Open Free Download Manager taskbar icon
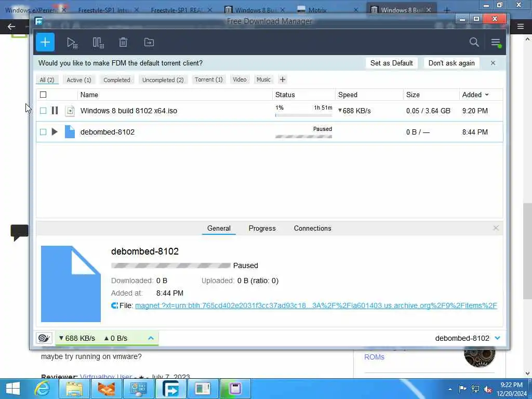The width and height of the screenshot is (532, 399). coord(170,389)
